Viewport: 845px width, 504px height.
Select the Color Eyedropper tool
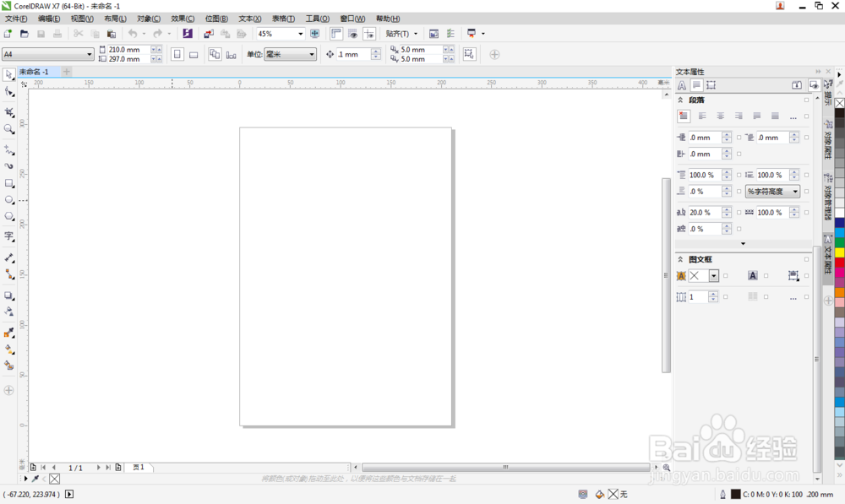9,333
